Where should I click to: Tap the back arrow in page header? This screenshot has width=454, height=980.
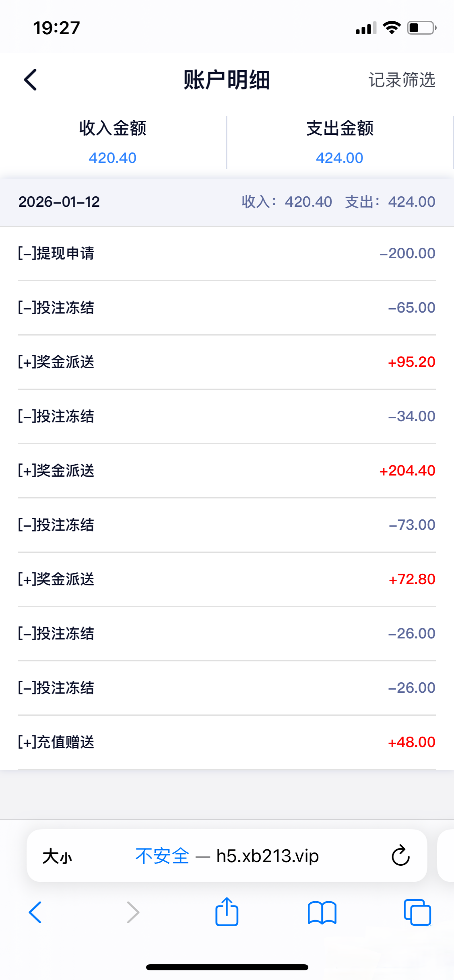(31, 80)
